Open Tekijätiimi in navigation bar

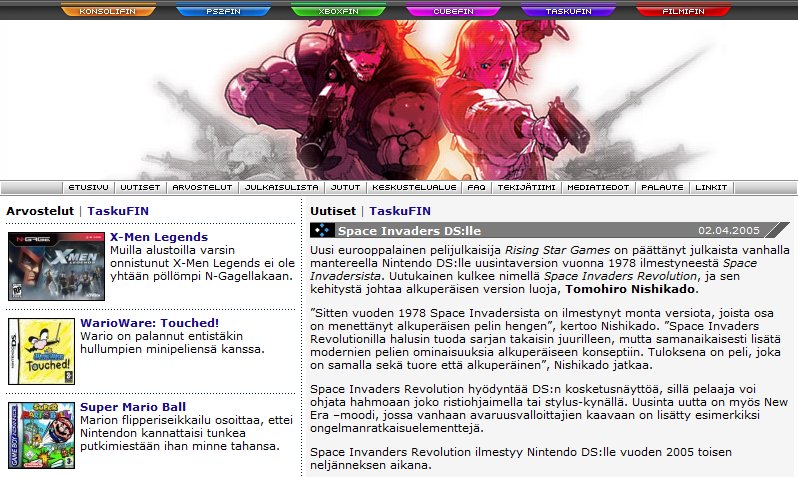(x=526, y=187)
